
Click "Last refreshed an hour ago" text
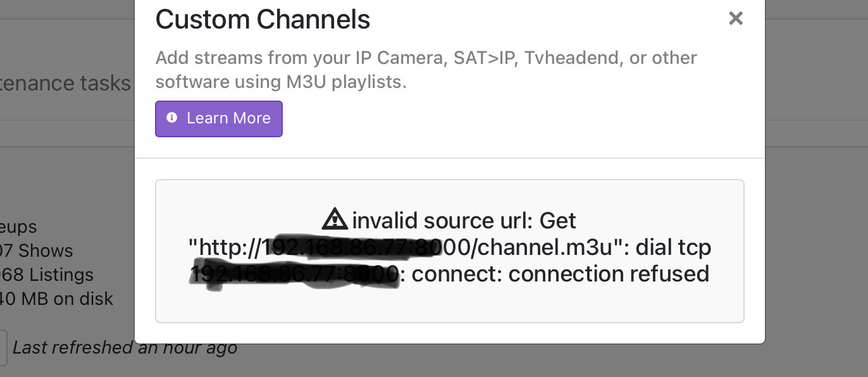[125, 347]
